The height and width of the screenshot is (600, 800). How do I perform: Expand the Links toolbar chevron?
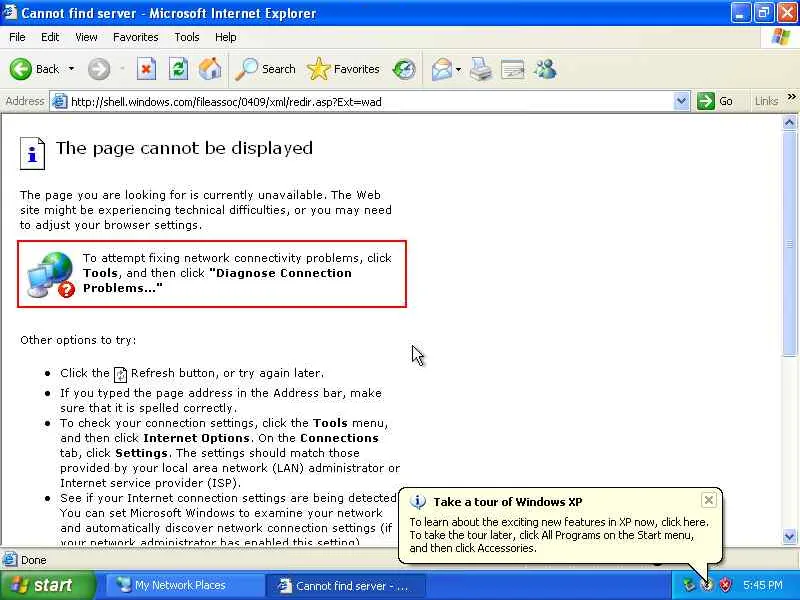click(791, 96)
